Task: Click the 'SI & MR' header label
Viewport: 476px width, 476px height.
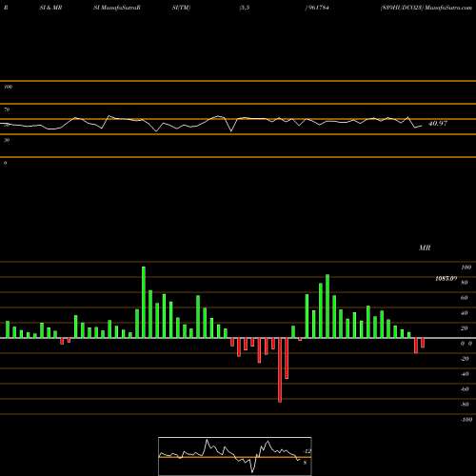Action: [50, 8]
